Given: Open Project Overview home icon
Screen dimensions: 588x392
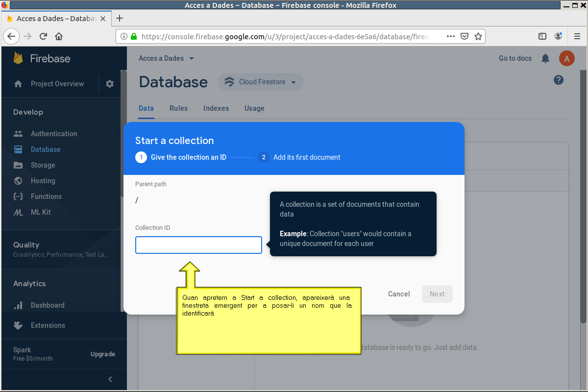Looking at the screenshot, I should [x=18, y=84].
